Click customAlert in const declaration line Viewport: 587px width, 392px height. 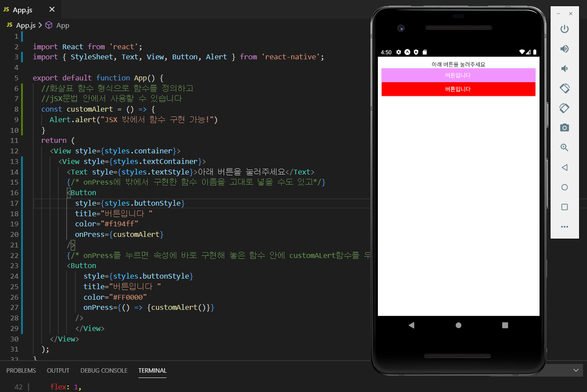point(90,109)
